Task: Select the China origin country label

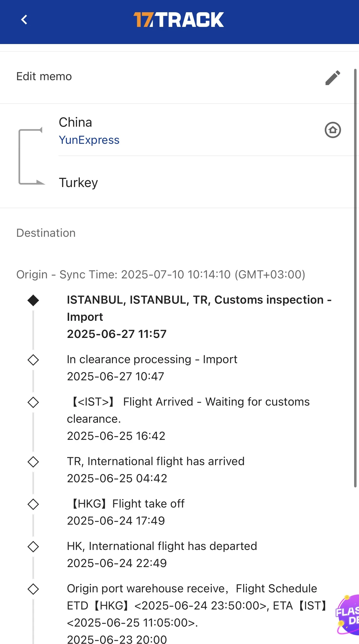Action: pos(75,122)
